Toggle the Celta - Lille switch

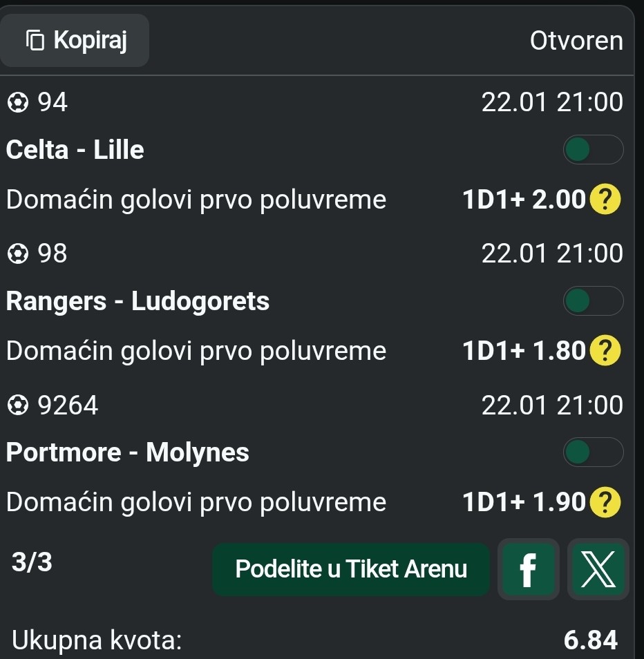[593, 150]
